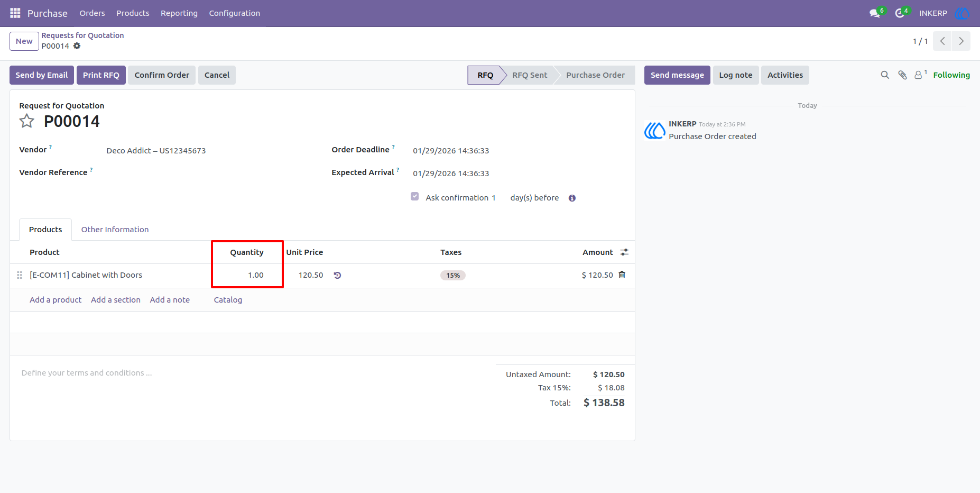Show followers person icon

919,75
